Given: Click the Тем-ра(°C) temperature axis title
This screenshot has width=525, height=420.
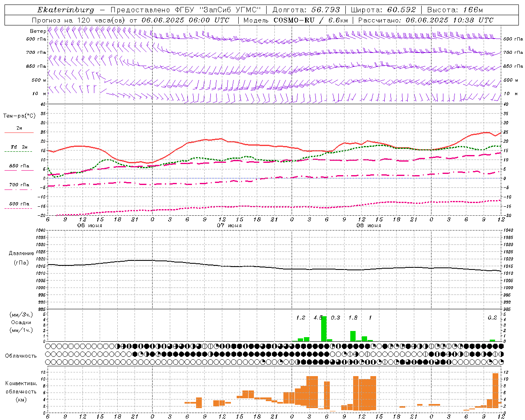Looking at the screenshot, I should tap(19, 116).
